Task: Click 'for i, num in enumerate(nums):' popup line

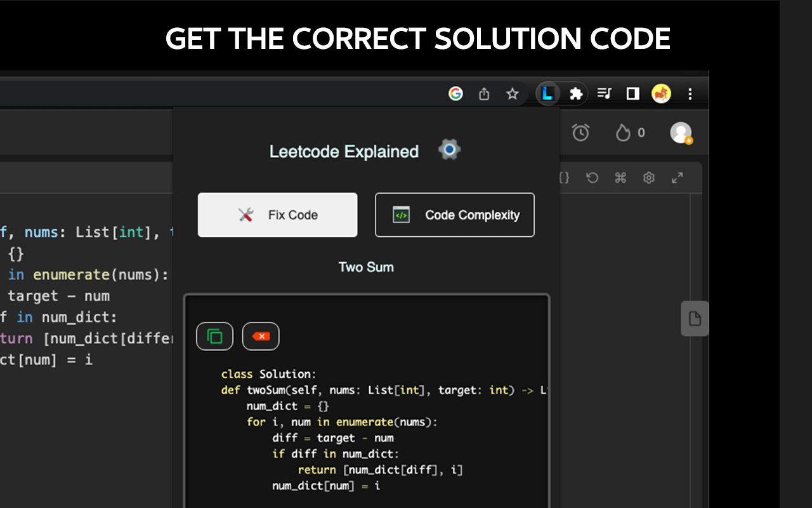Action: click(342, 422)
